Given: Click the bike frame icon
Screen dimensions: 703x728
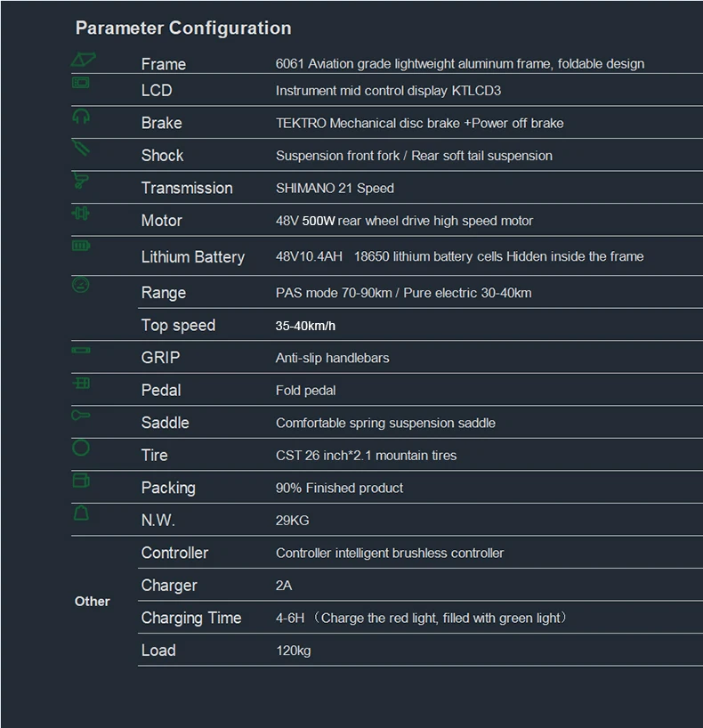Looking at the screenshot, I should [x=83, y=61].
